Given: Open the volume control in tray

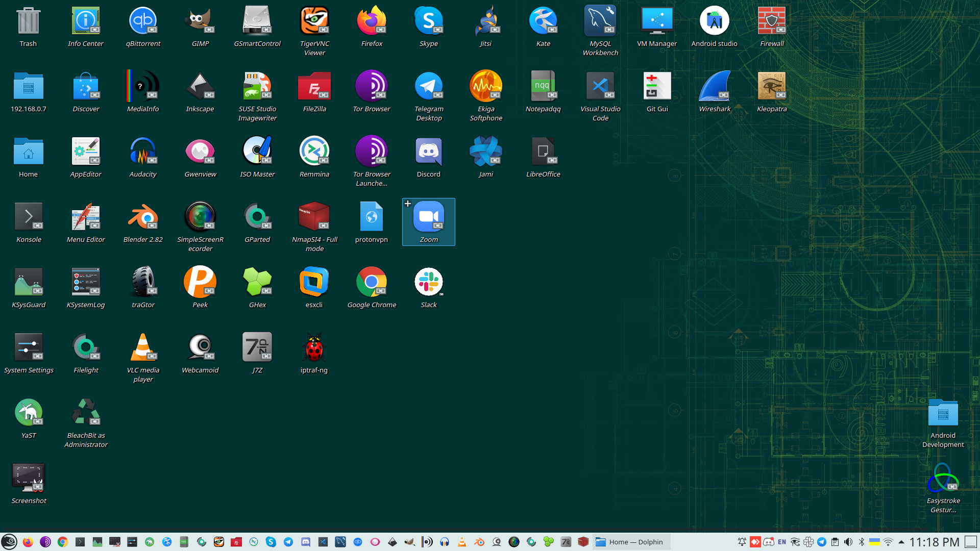Looking at the screenshot, I should click(x=848, y=542).
